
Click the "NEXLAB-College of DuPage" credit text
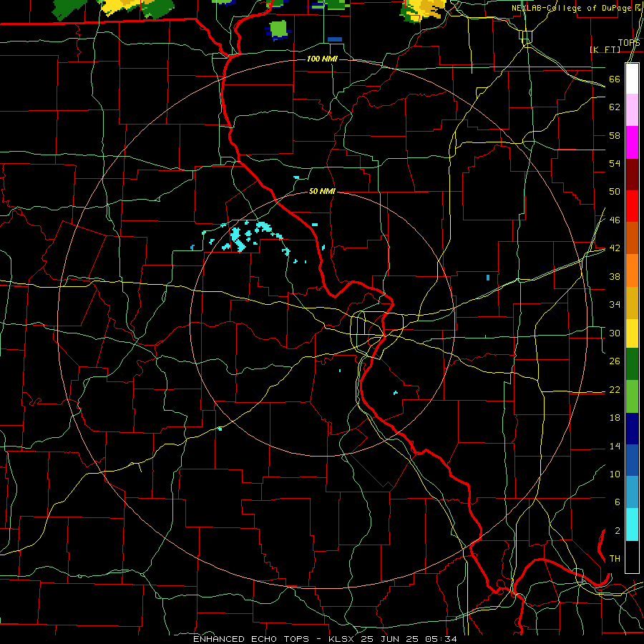point(571,8)
